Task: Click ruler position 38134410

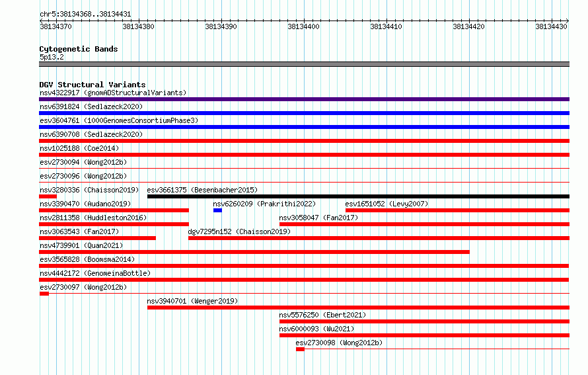Action: tap(386, 26)
